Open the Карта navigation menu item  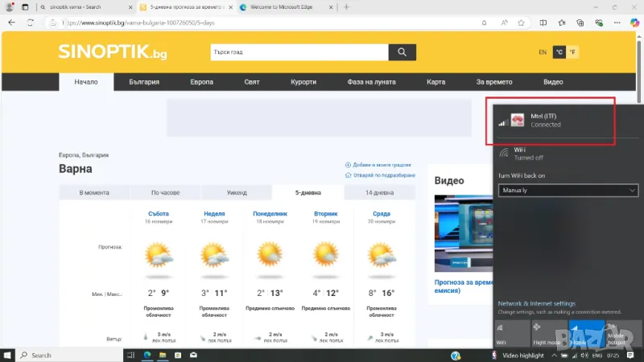coord(436,82)
